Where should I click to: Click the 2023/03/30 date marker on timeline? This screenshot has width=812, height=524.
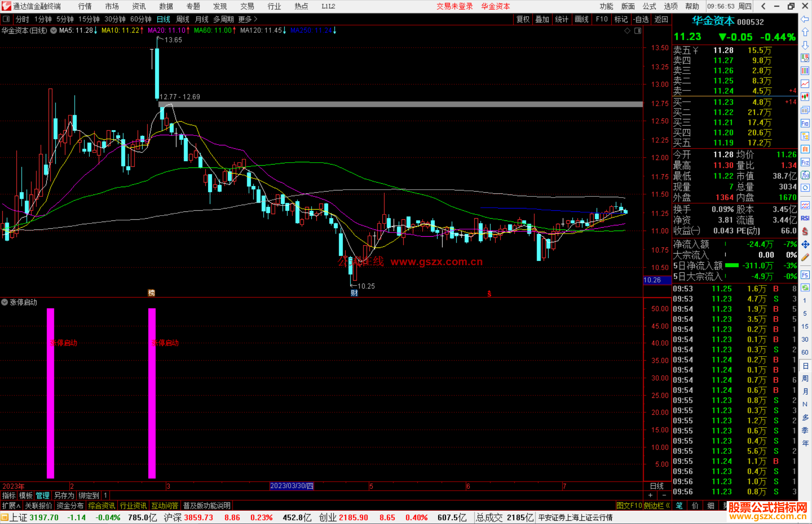(x=292, y=486)
